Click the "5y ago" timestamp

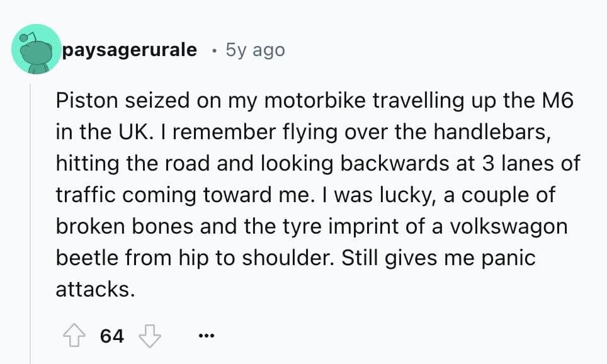[x=255, y=50]
